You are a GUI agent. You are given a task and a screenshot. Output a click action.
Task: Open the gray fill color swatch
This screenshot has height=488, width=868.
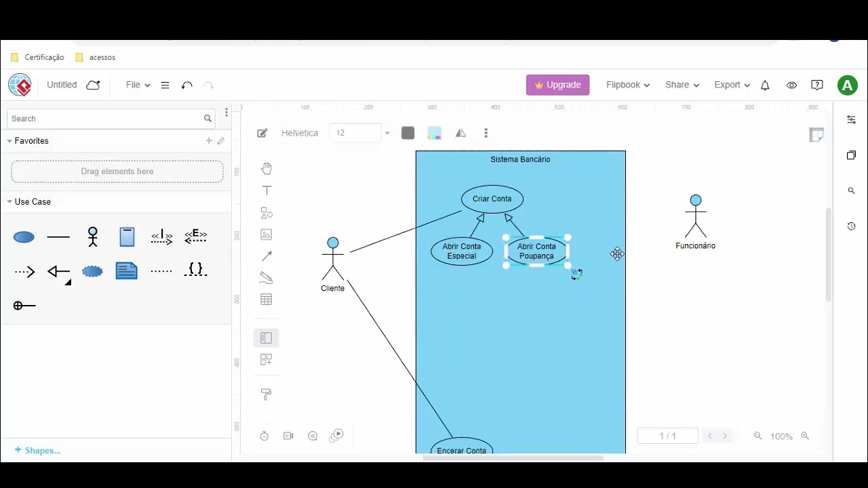pos(408,134)
